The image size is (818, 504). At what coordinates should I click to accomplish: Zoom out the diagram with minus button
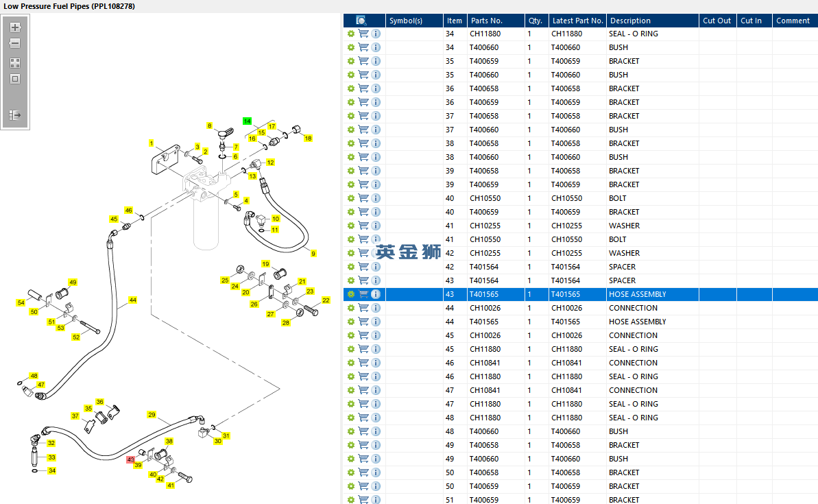[15, 43]
